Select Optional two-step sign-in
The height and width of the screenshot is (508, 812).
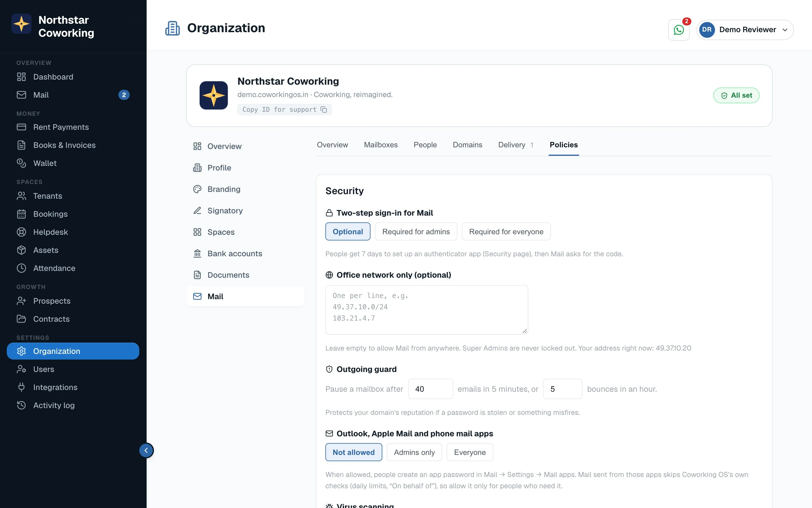point(348,231)
